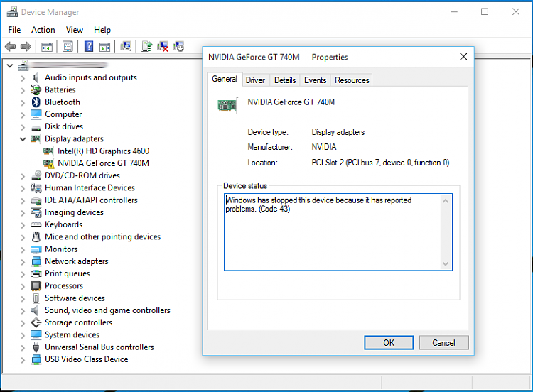Click the DVD/CD-ROM drives icon
533x392 pixels.
tap(36, 175)
